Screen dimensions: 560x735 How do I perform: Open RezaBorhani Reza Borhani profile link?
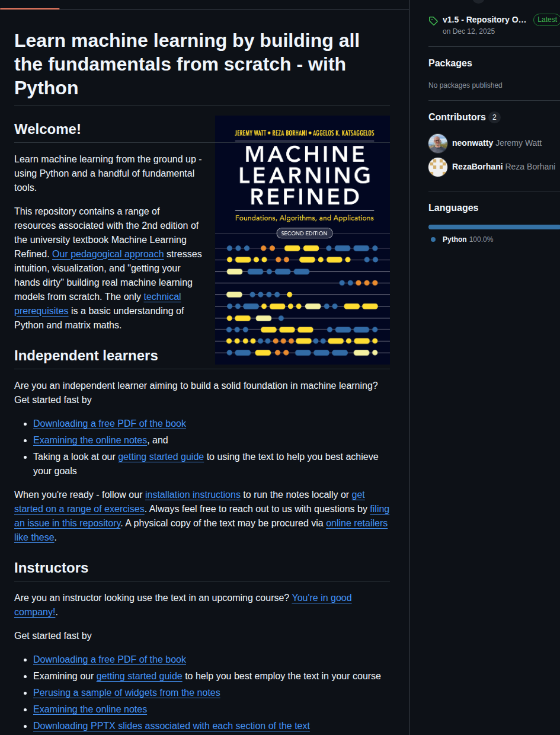point(504,167)
